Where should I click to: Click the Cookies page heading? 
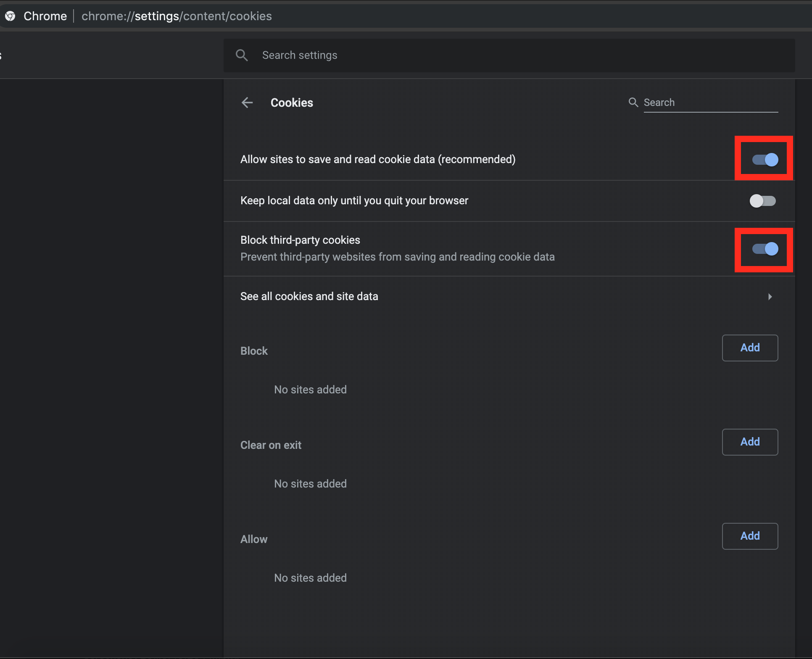[x=292, y=103]
